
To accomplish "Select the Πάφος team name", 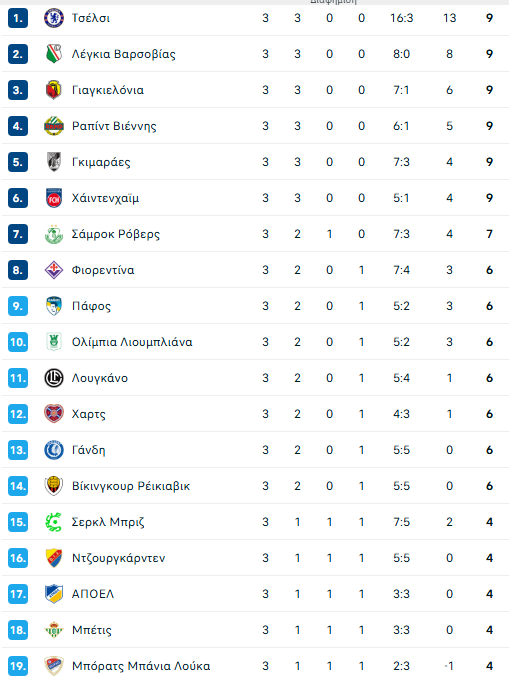I will point(91,306).
